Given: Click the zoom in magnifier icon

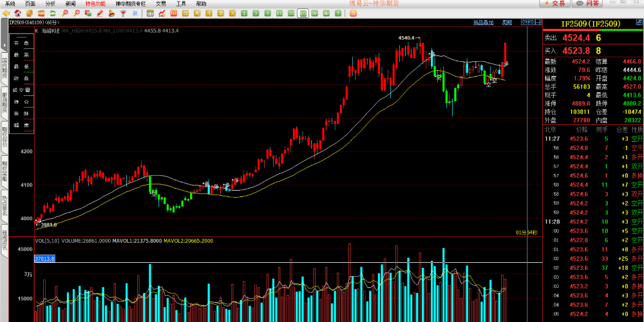Looking at the screenshot, I should tap(65, 13).
